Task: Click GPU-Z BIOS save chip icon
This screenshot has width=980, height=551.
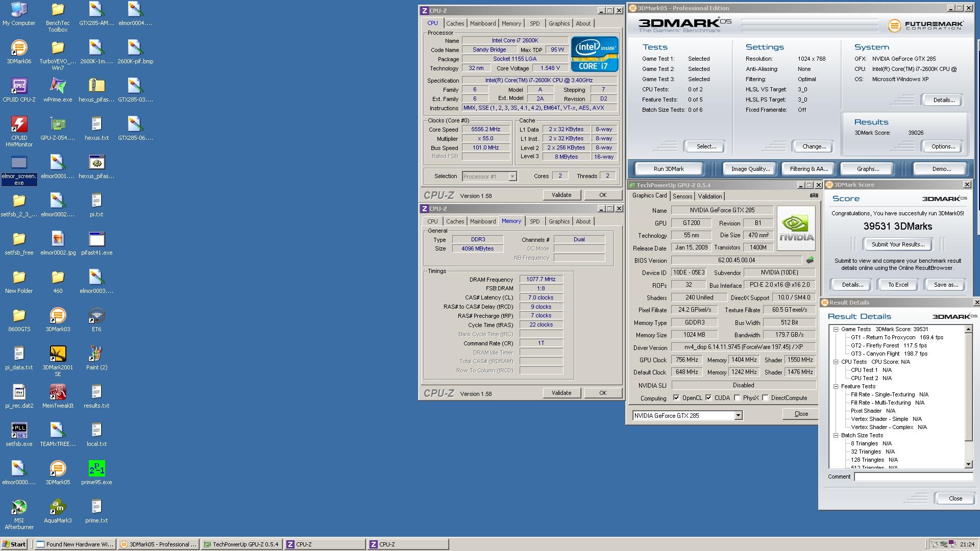Action: point(810,260)
